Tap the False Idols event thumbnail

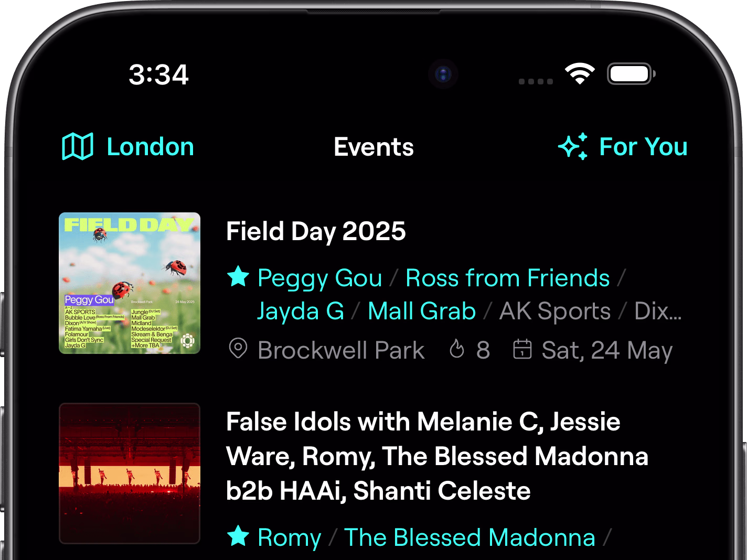coord(130,473)
